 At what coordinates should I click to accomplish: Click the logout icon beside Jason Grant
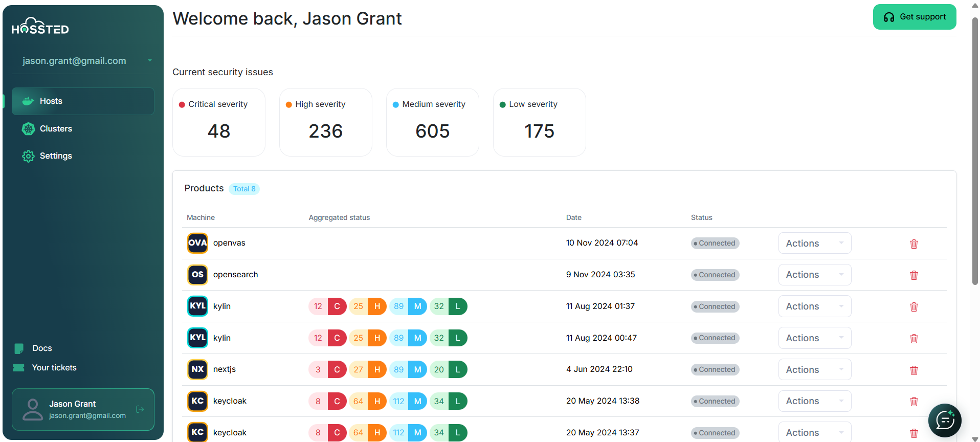point(140,409)
